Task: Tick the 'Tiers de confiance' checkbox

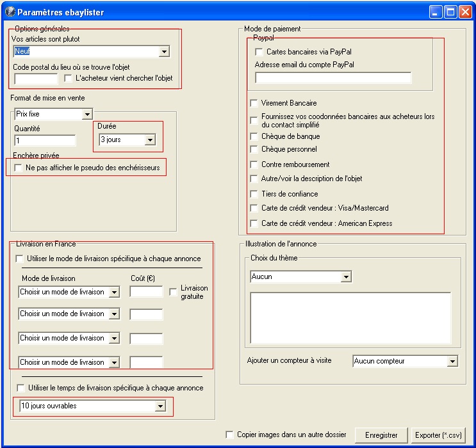Action: pos(254,194)
